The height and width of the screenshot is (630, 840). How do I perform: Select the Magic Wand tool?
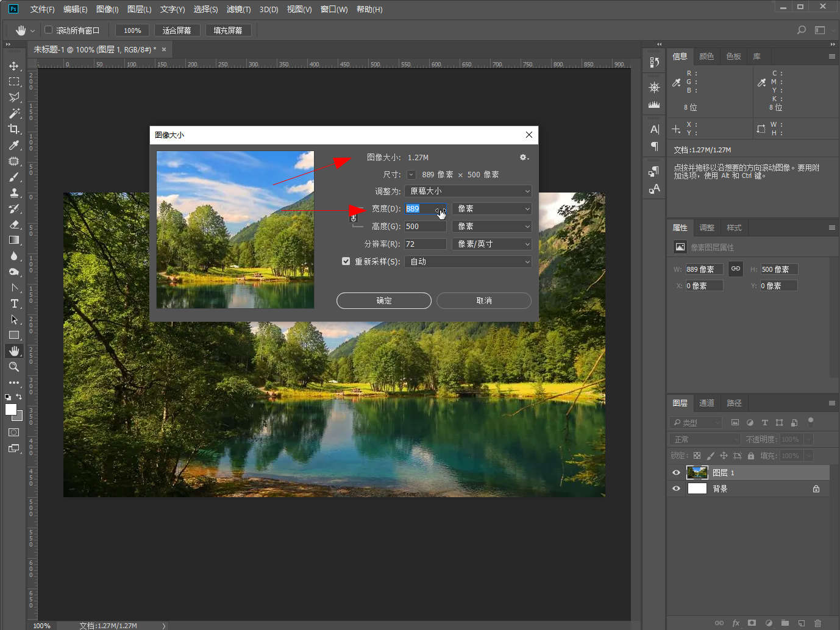(14, 113)
